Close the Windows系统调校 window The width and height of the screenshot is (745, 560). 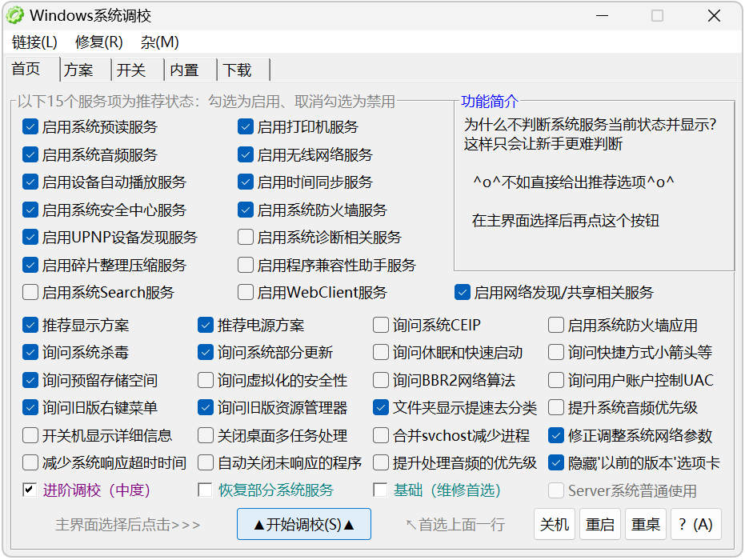(x=714, y=16)
